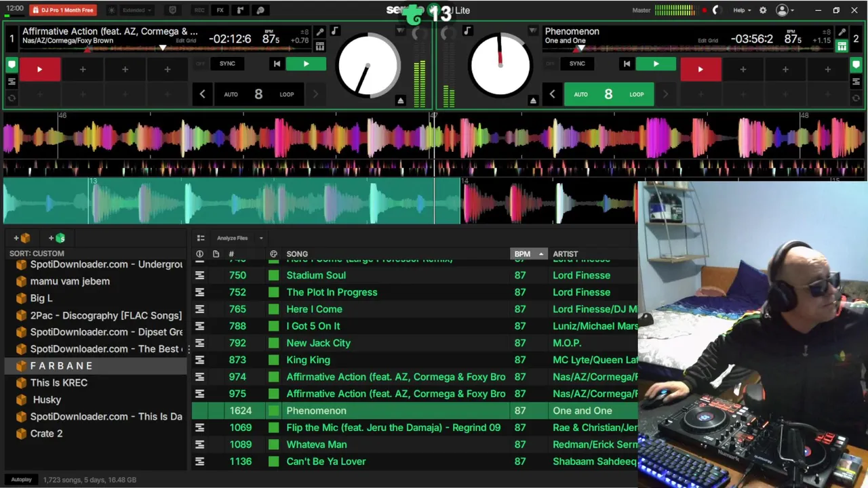Seek in deck 2 track overview waveform
Image resolution: width=868 pixels, height=488 pixels.
click(x=688, y=49)
